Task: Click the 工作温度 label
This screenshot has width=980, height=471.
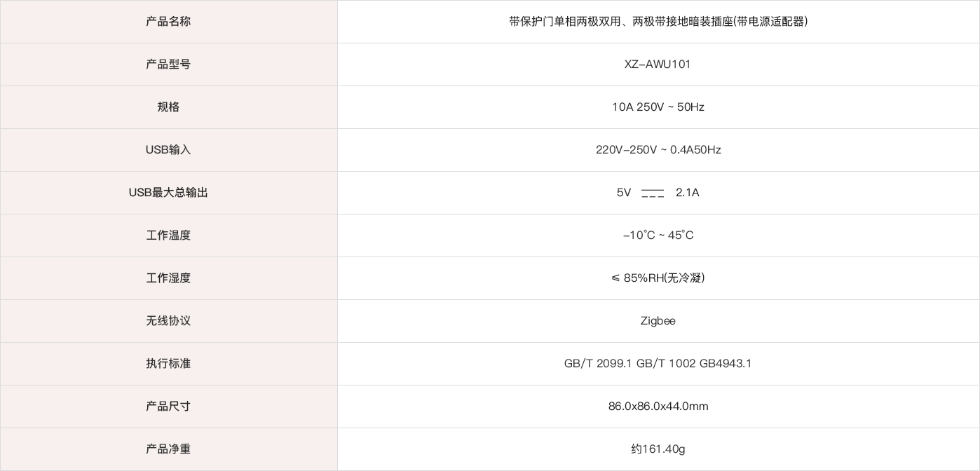Action: pyautogui.click(x=168, y=235)
